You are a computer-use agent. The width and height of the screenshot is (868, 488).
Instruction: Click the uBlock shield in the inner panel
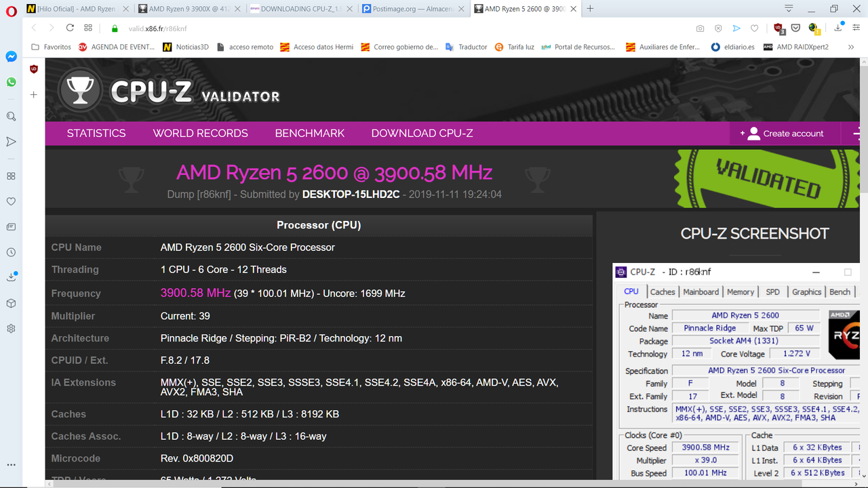[x=34, y=69]
